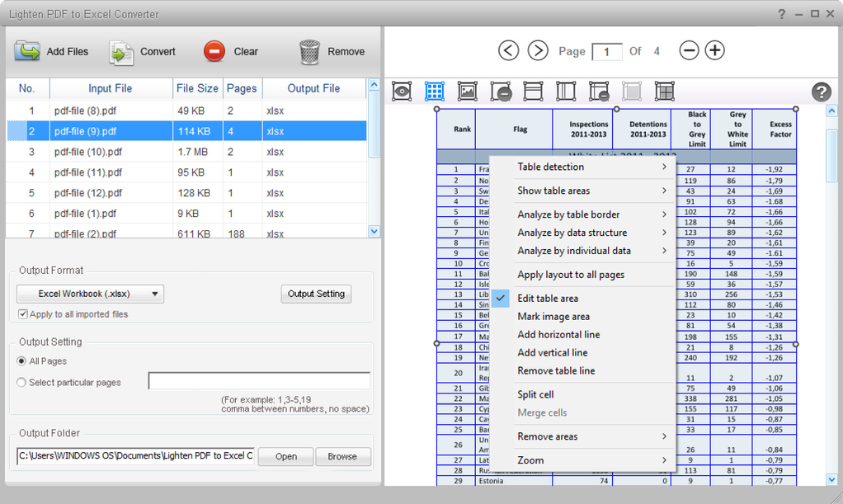Screen dimensions: 843x504
Task: Expand Analyze by individual data submenu
Action: 583,251
